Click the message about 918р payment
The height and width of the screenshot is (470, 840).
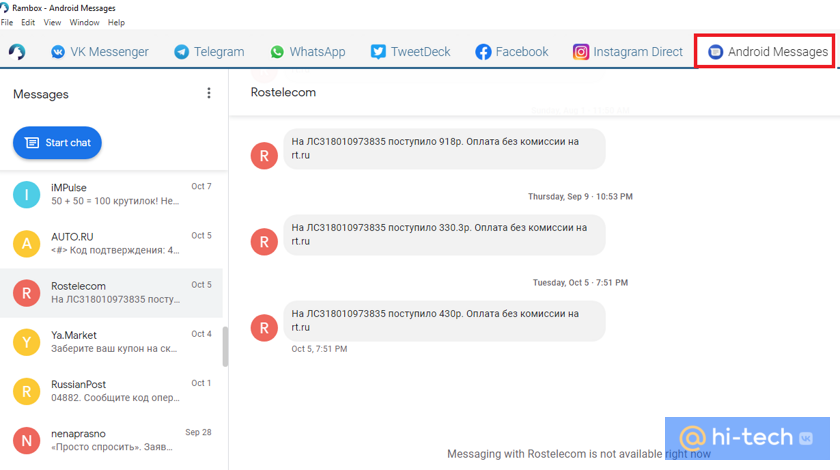[444, 148]
